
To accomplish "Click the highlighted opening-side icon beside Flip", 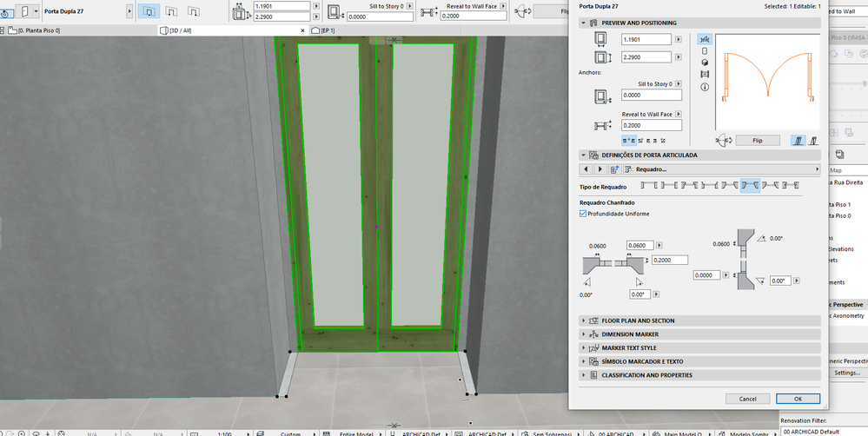I will [x=798, y=140].
